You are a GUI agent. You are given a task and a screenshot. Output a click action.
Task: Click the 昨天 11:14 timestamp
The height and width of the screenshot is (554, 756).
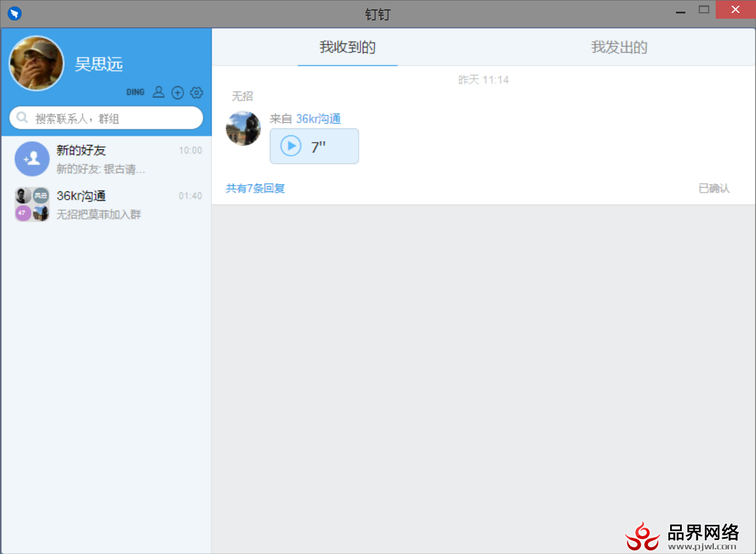click(x=483, y=80)
